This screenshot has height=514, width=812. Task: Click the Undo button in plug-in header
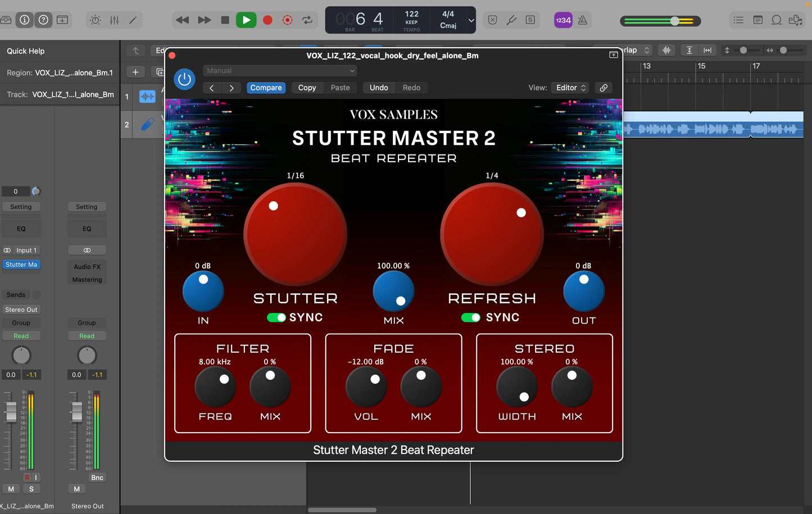tap(379, 88)
